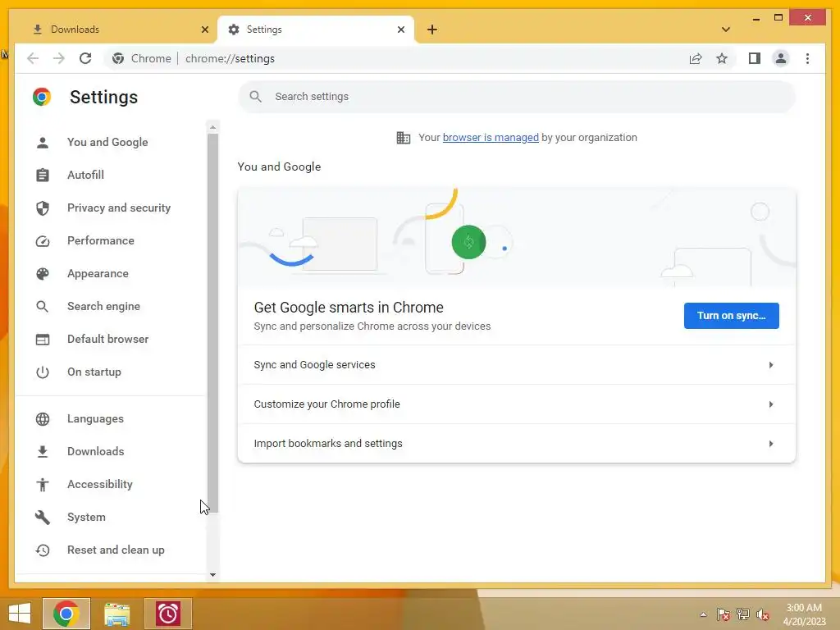Expand Import bookmarks and settings row
Viewport: 840px width, 630px height.
(517, 444)
